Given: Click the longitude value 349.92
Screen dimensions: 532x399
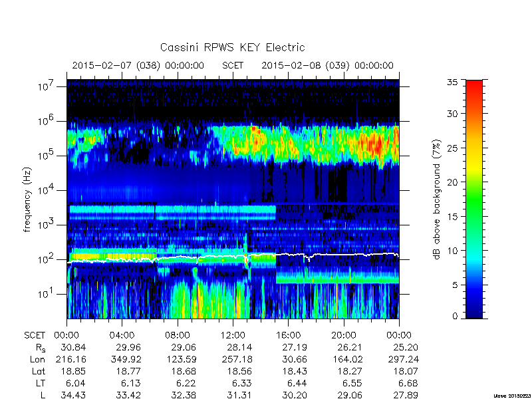Looking at the screenshot, I should click(126, 359).
